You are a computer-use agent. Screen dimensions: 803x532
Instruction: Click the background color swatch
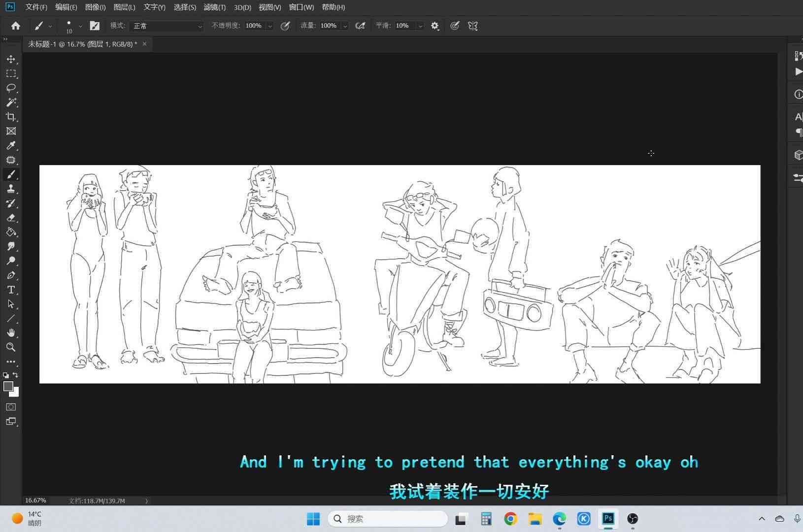tap(15, 393)
